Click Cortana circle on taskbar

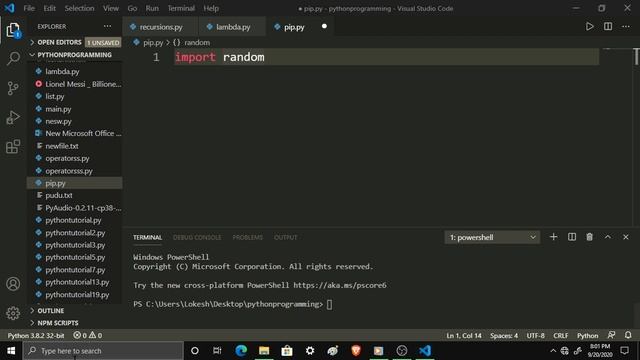click(195, 351)
